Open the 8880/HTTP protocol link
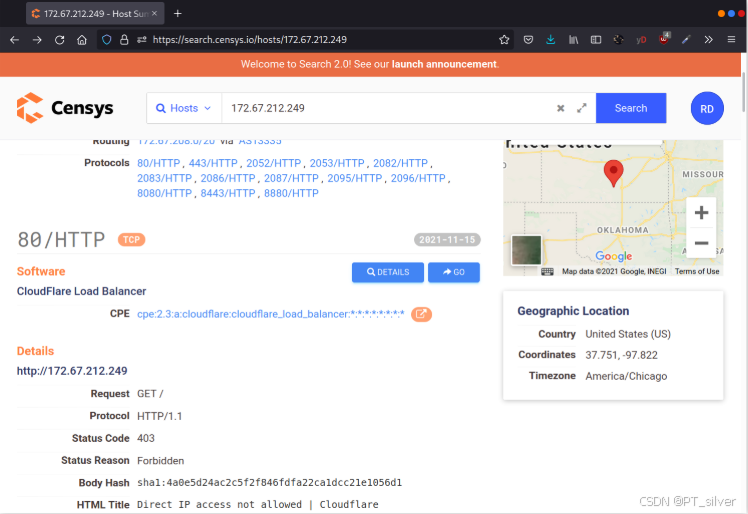748x514 pixels. click(291, 193)
